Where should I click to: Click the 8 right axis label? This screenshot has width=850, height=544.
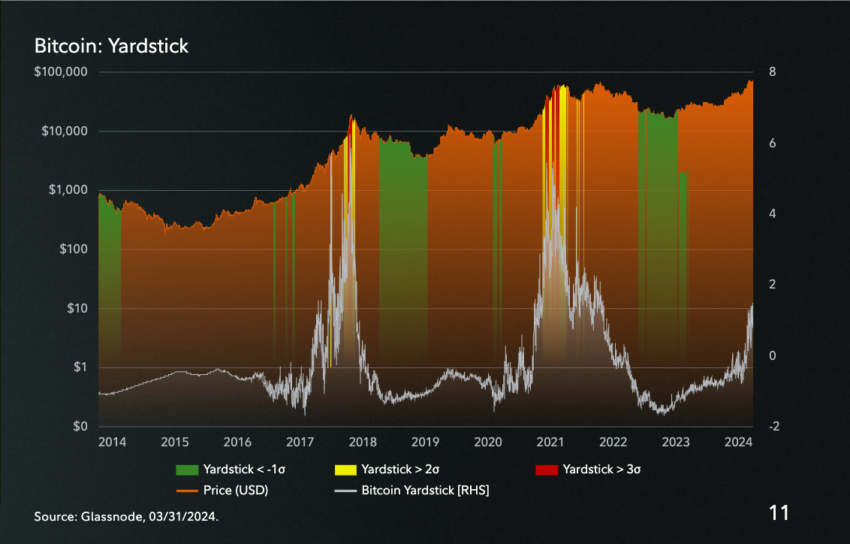772,72
